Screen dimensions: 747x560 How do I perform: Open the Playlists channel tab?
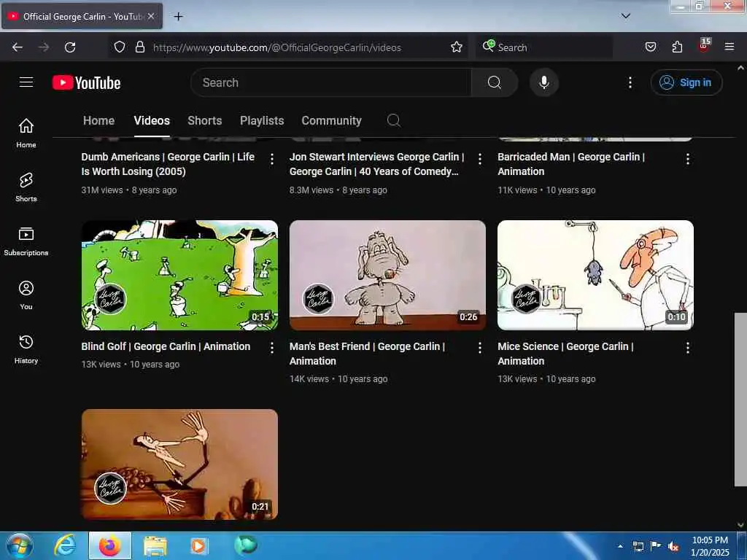262,120
